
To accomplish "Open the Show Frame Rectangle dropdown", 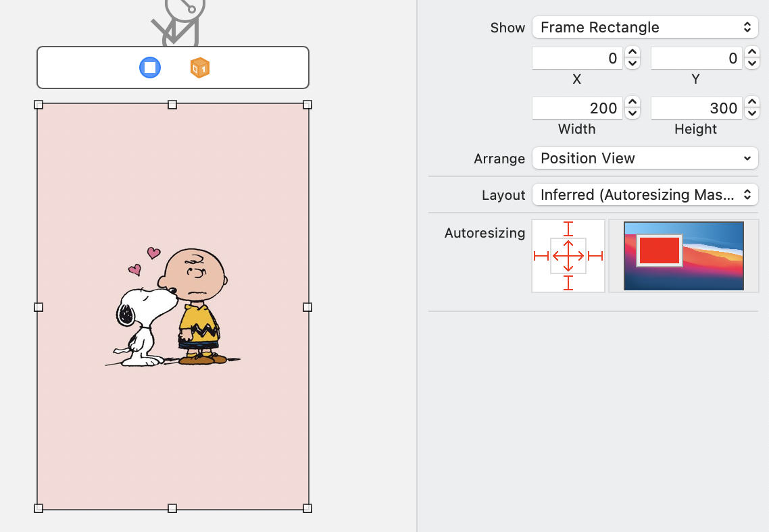I will [x=645, y=27].
